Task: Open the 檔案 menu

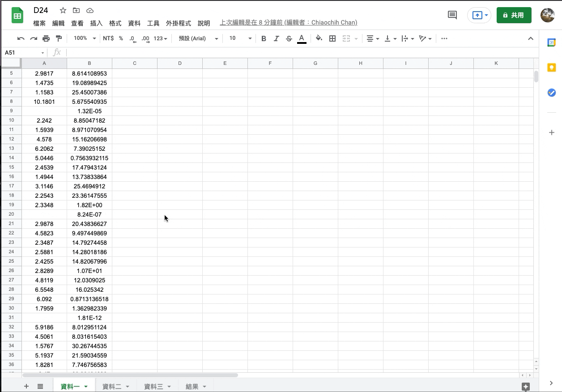Action: [x=39, y=23]
